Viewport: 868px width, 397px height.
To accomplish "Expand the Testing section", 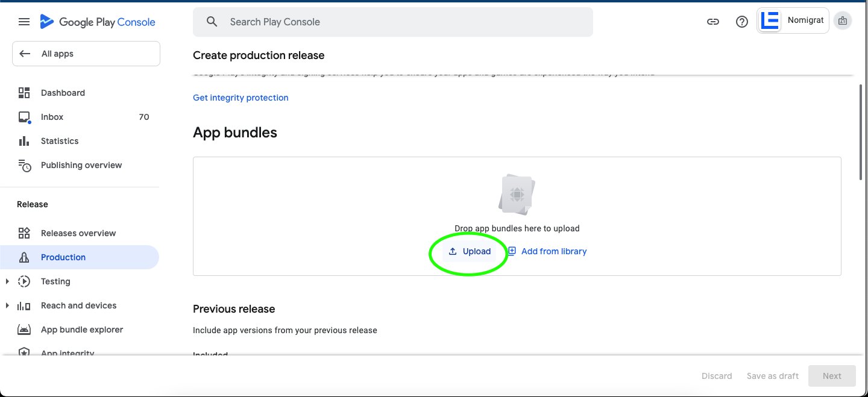I will coord(7,281).
